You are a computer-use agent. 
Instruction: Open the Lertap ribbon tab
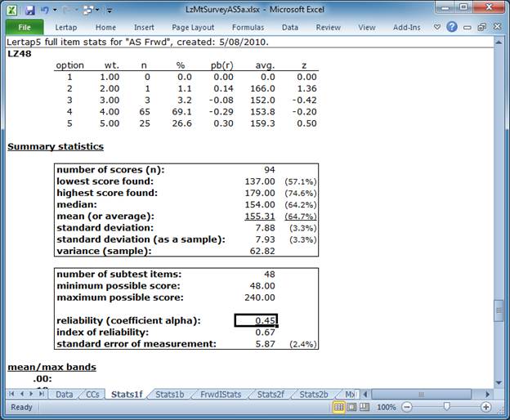pyautogui.click(x=65, y=27)
